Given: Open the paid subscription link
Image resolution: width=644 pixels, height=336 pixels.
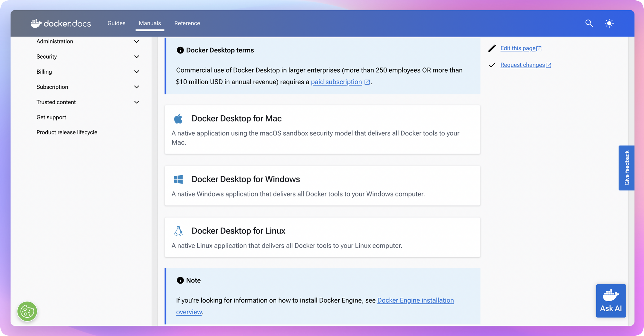Looking at the screenshot, I should [x=336, y=82].
